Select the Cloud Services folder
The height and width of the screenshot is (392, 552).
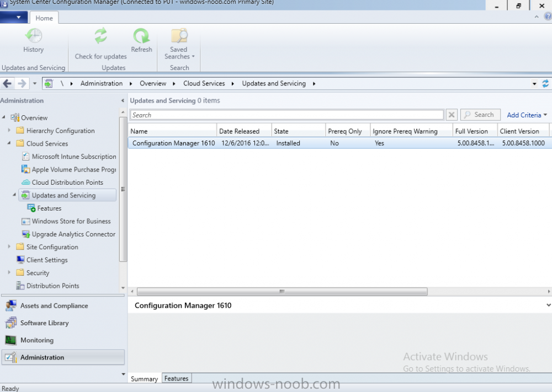tap(43, 143)
